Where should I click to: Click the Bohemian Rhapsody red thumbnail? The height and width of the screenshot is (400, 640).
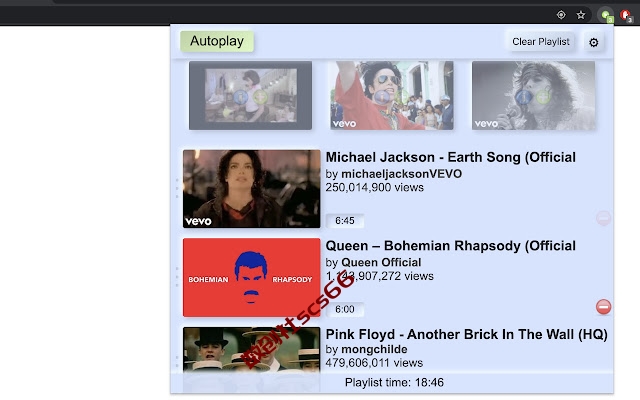(251, 278)
